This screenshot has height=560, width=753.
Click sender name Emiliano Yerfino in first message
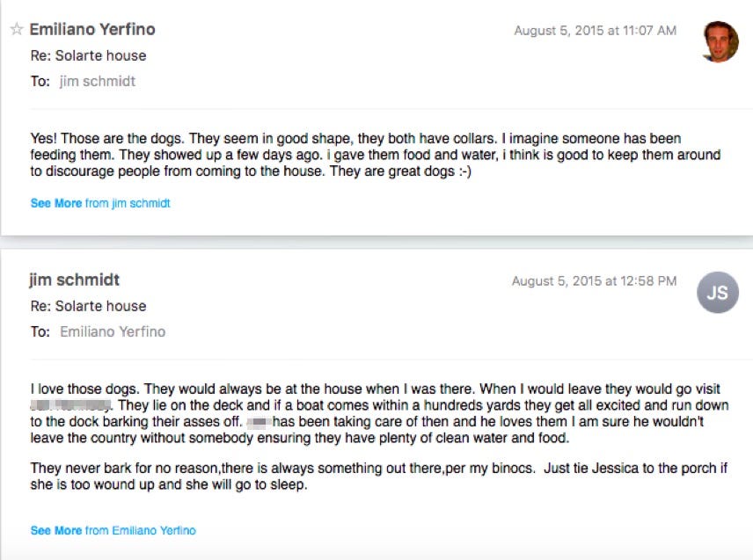click(x=92, y=30)
